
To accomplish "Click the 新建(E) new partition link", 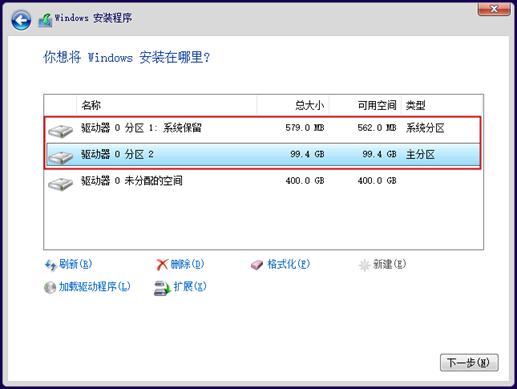I will pos(389,264).
